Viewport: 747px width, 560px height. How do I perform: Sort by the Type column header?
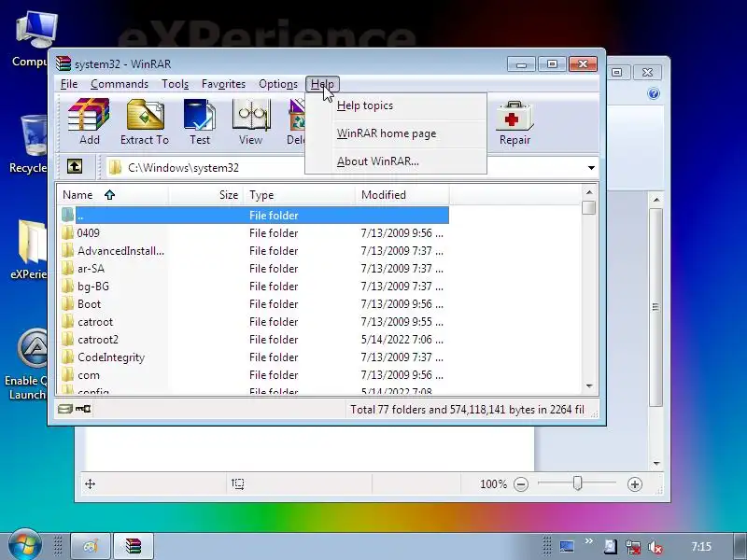click(x=299, y=195)
